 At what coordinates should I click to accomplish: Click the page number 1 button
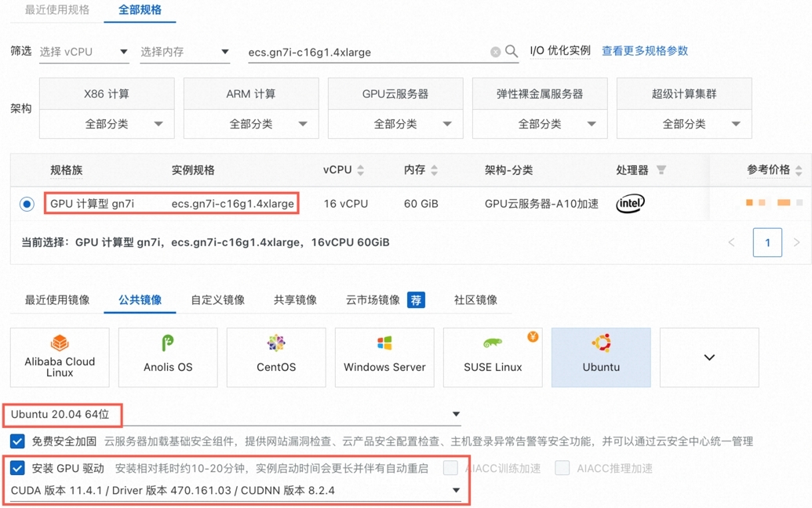[x=767, y=242]
